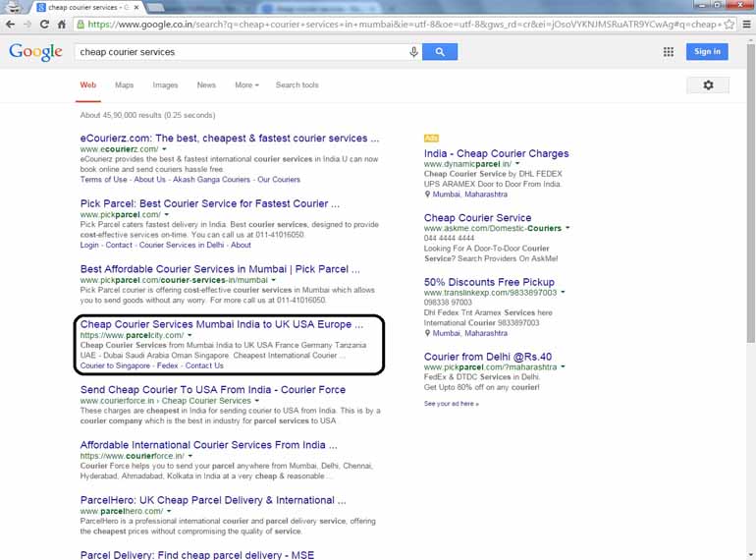Open 50% Discounts Free Pickup ad
The height and width of the screenshot is (560, 756).
coord(489,282)
